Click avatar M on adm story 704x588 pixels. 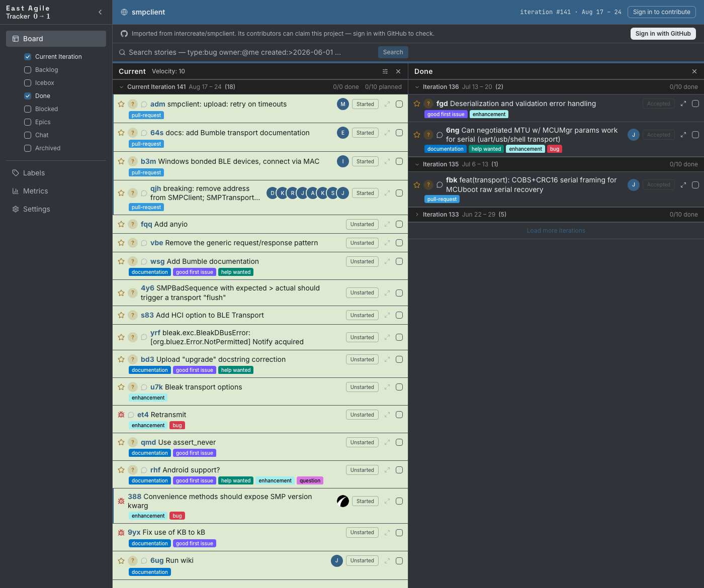[343, 104]
